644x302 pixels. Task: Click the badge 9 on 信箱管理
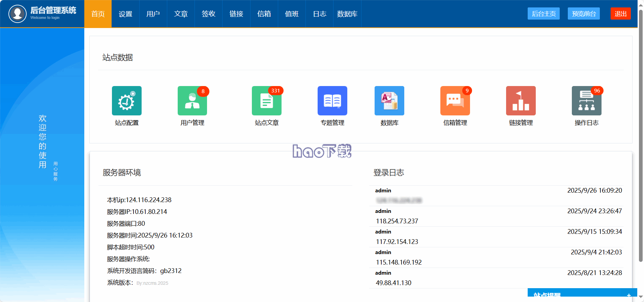tap(467, 90)
